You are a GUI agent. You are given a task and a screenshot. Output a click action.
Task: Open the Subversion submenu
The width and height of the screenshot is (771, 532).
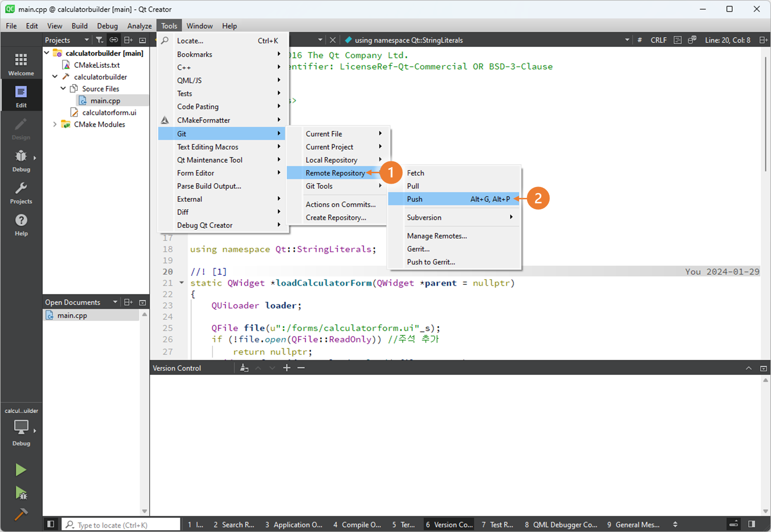coord(455,217)
